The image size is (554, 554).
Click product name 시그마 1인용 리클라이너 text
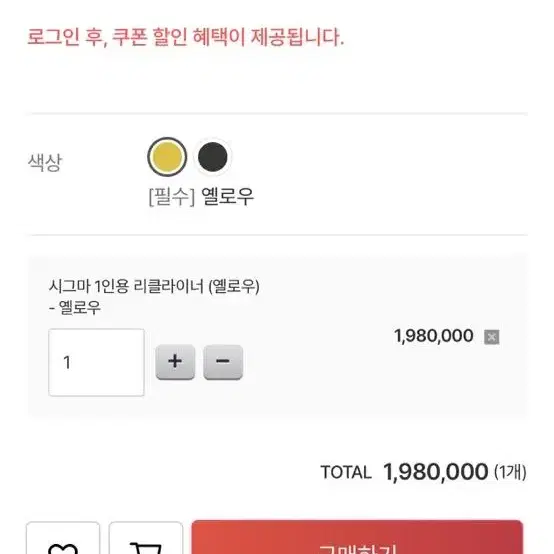coord(126,286)
